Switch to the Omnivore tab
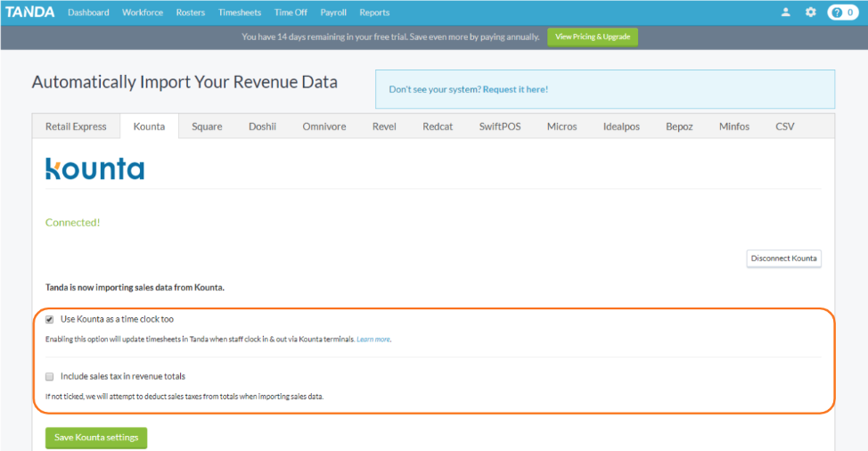 tap(324, 127)
